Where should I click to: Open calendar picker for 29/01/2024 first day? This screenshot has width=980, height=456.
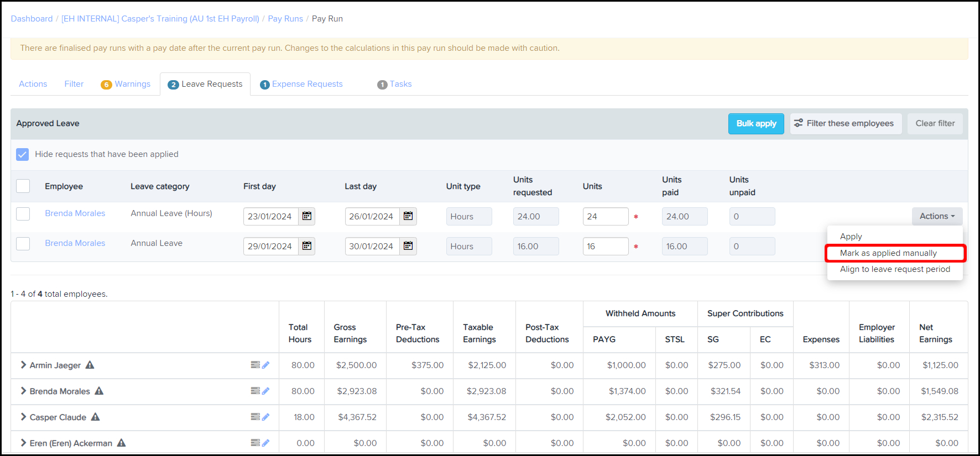coord(307,246)
